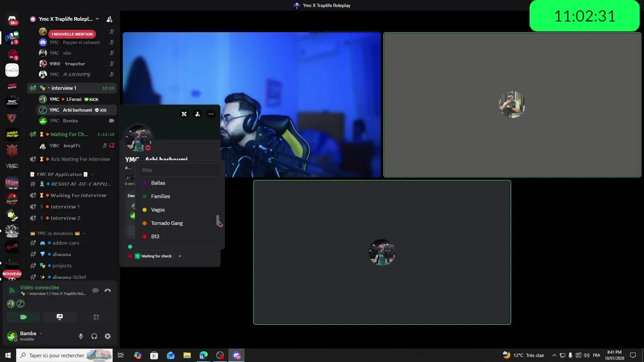Join Aziz Waiting For interview channel
This screenshot has width=644, height=362.
(x=72, y=159)
